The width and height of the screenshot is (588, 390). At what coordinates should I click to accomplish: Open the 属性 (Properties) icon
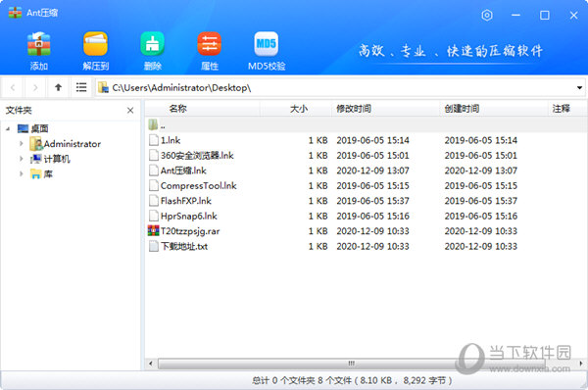click(210, 44)
